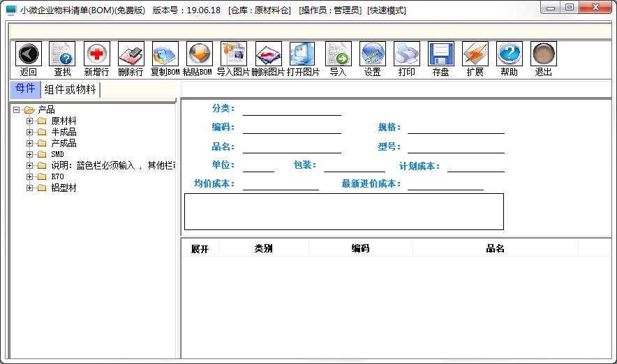Open the 设置 settings tool
The image size is (617, 364).
[373, 54]
